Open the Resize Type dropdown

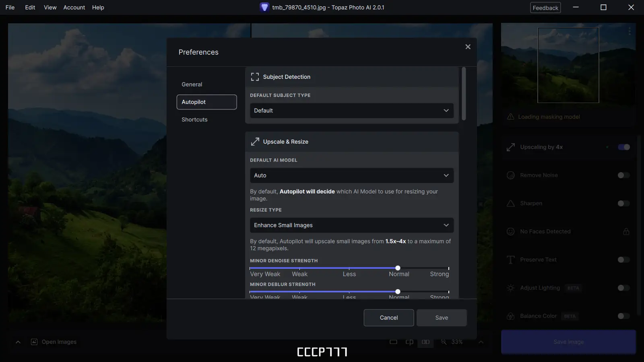pos(352,225)
